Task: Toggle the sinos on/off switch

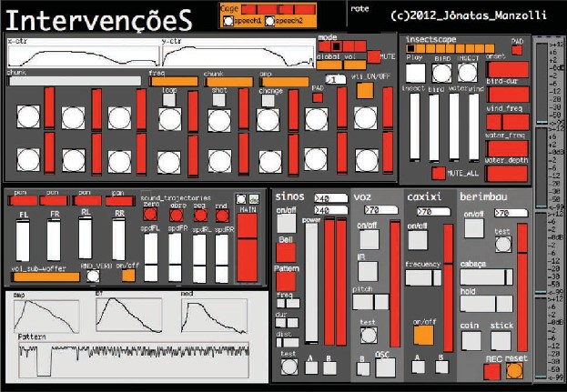Action: [286, 223]
